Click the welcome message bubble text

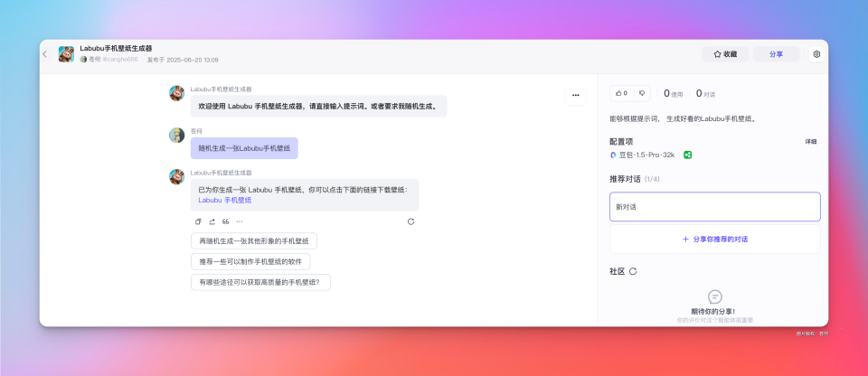tap(318, 107)
